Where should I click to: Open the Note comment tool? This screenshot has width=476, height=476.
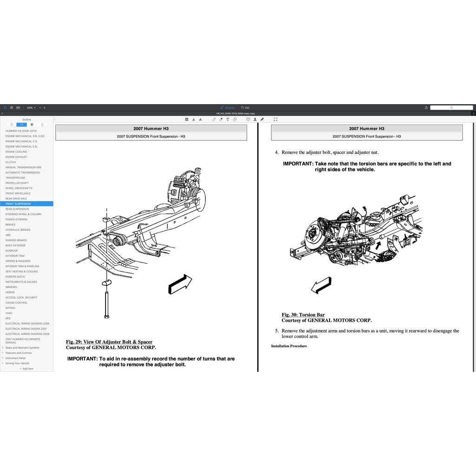[249, 119]
